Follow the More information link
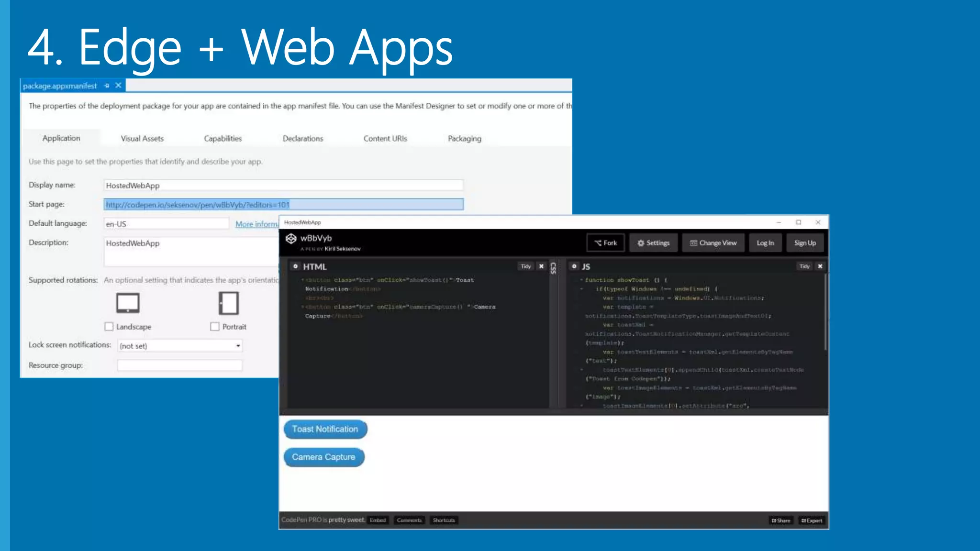Screen dimensions: 980x551 [256, 224]
